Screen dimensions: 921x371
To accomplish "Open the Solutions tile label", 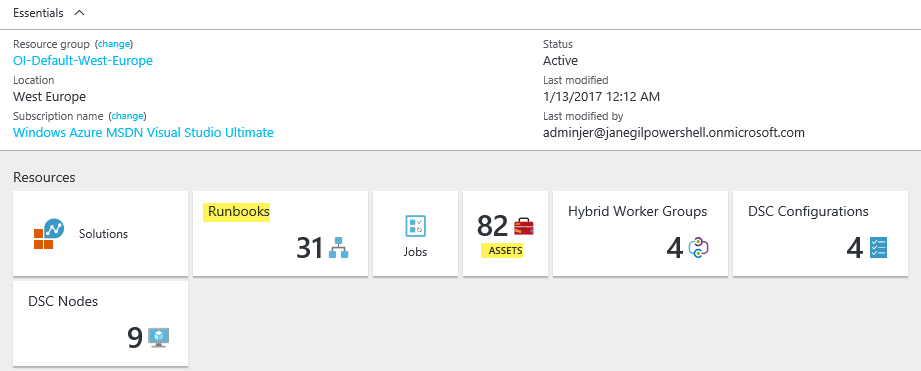I will 103,234.
